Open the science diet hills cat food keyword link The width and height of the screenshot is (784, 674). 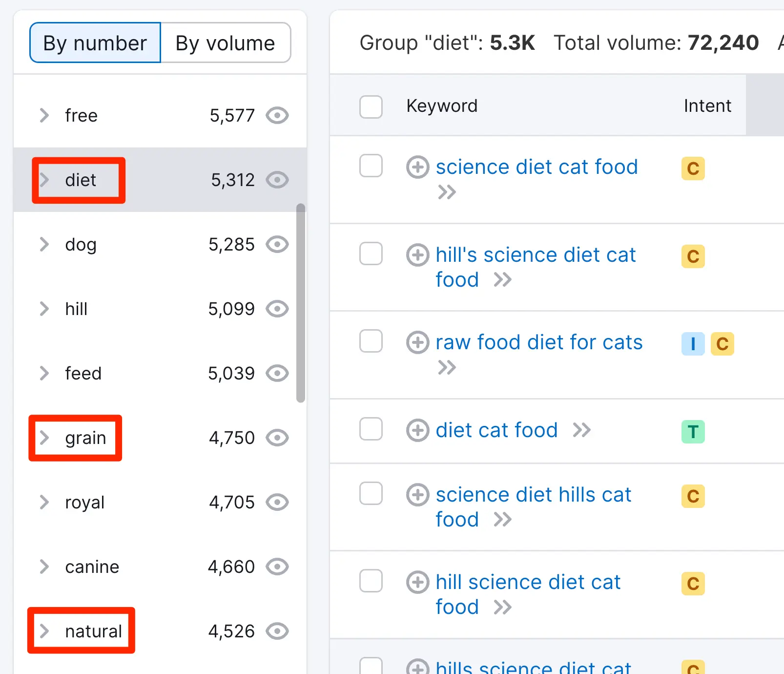pyautogui.click(x=533, y=495)
